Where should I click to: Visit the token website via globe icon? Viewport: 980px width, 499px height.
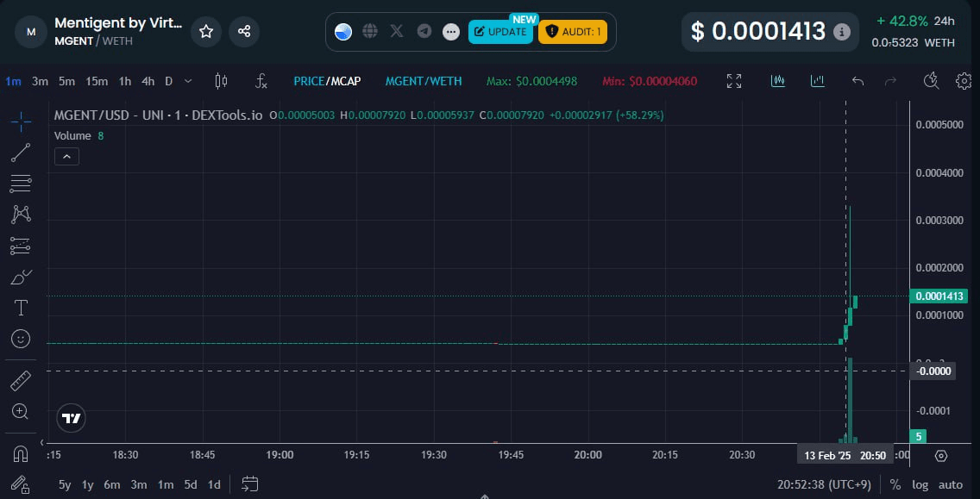tap(370, 31)
